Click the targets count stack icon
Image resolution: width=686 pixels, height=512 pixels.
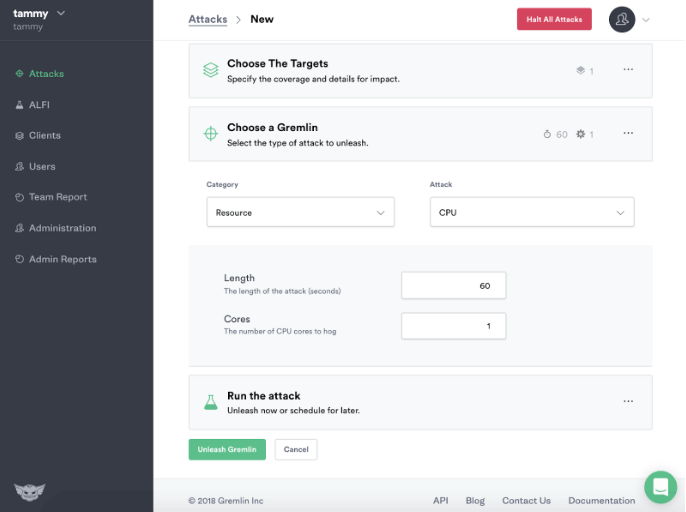pos(580,70)
